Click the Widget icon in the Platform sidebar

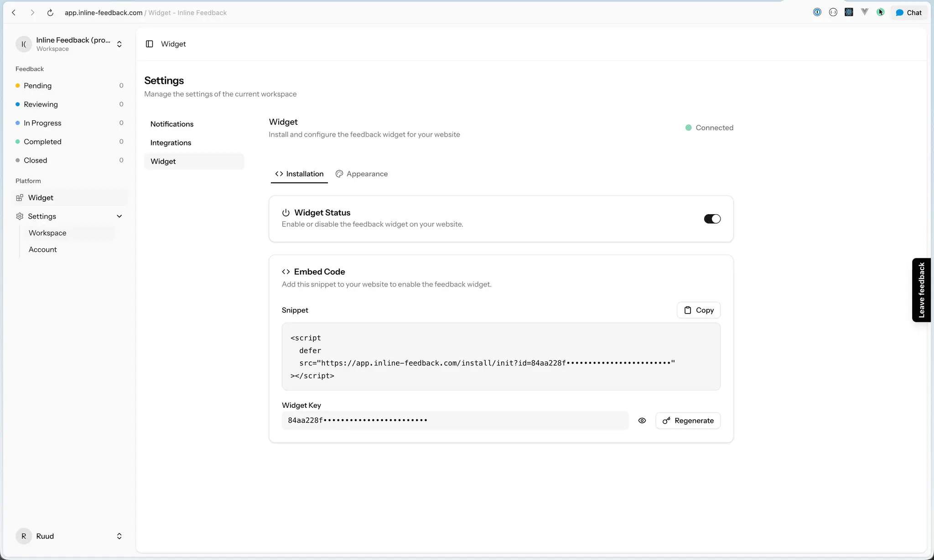click(20, 198)
